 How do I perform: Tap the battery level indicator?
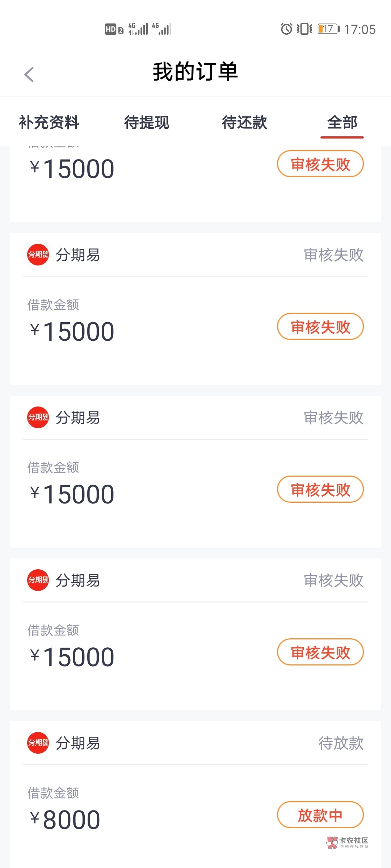pyautogui.click(x=328, y=29)
